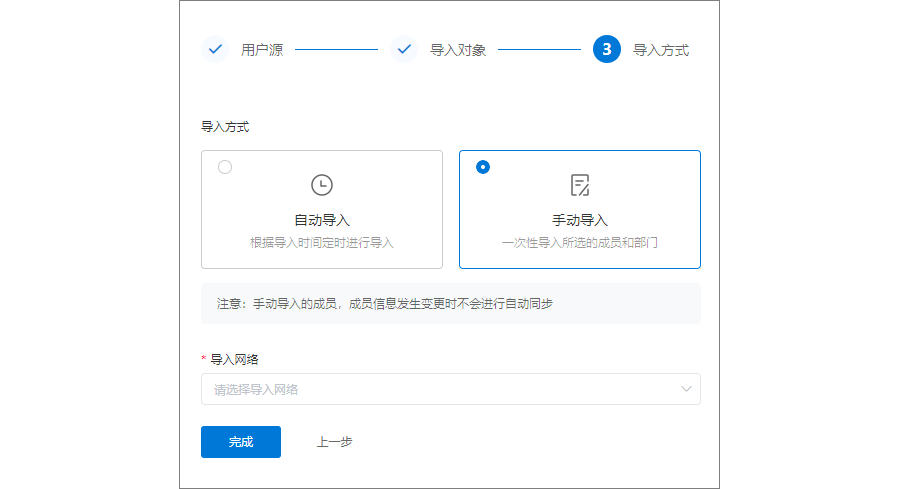Image resolution: width=900 pixels, height=489 pixels.
Task: Click the 自动导入 card description text
Action: tap(321, 243)
